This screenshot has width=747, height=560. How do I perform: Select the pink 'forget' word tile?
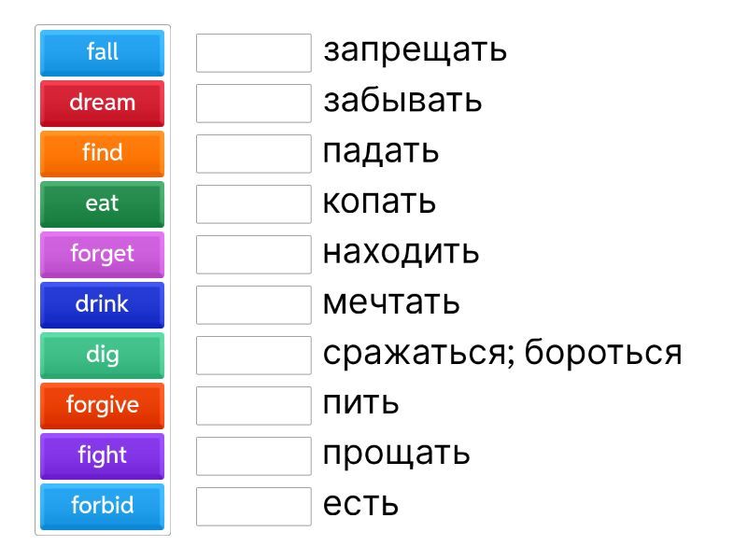click(x=102, y=254)
